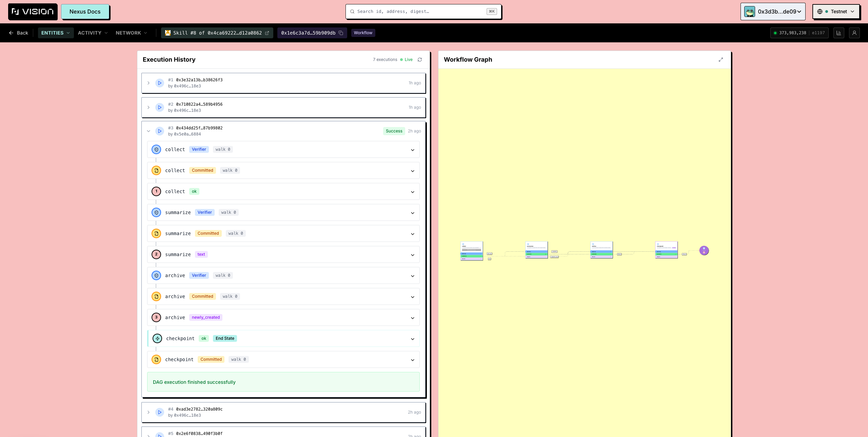Click the collect Verifier shield icon
This screenshot has height=437, width=868.
tap(156, 149)
